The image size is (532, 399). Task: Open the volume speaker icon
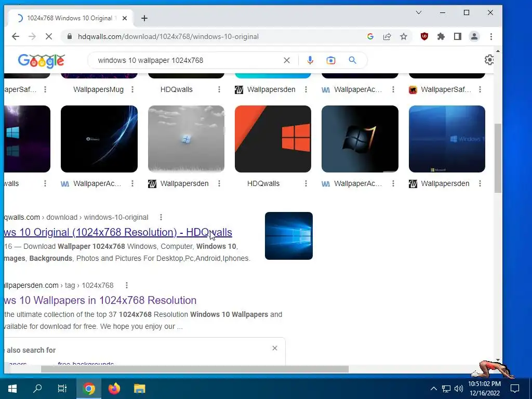tap(458, 389)
